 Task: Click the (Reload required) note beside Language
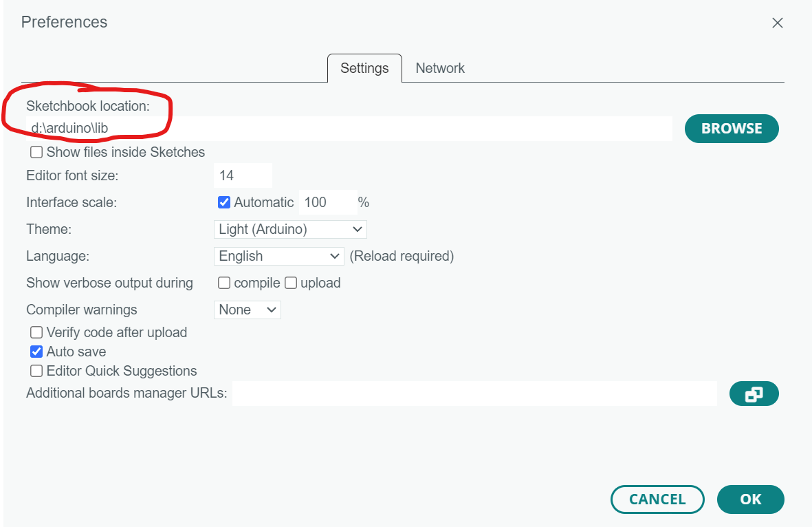[402, 256]
